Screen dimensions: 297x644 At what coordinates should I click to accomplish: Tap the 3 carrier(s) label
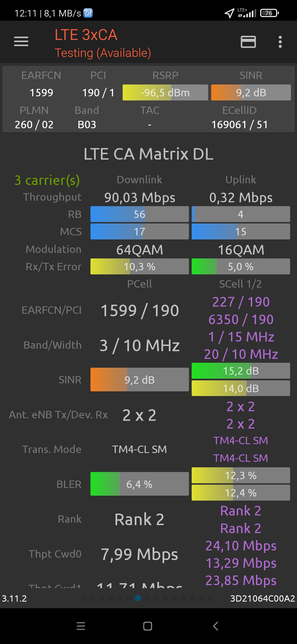coord(47,180)
